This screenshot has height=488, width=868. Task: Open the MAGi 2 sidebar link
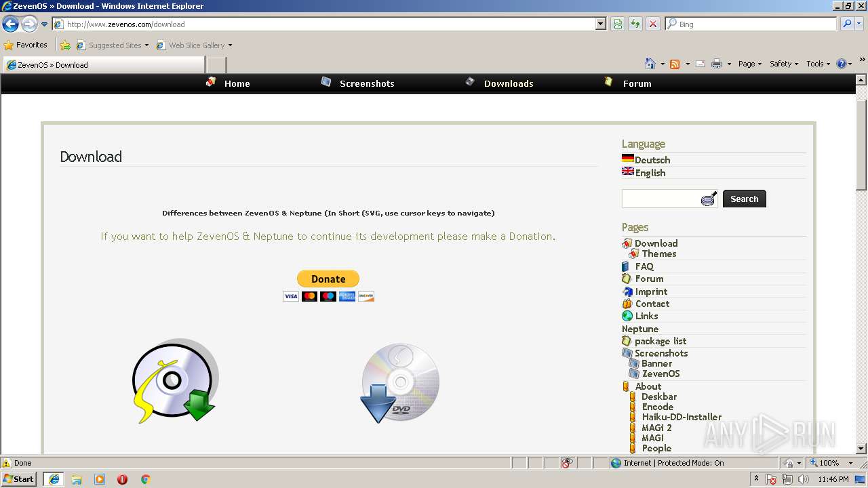656,428
